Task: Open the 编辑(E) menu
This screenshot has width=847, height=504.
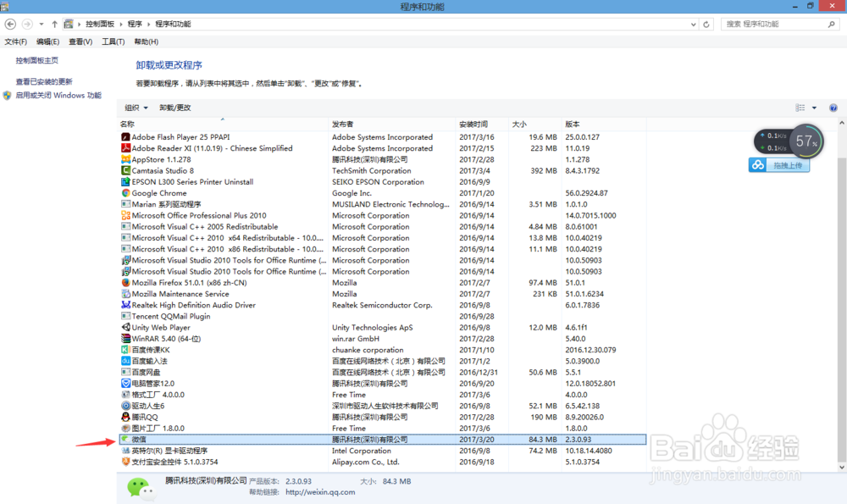Action: click(x=47, y=42)
